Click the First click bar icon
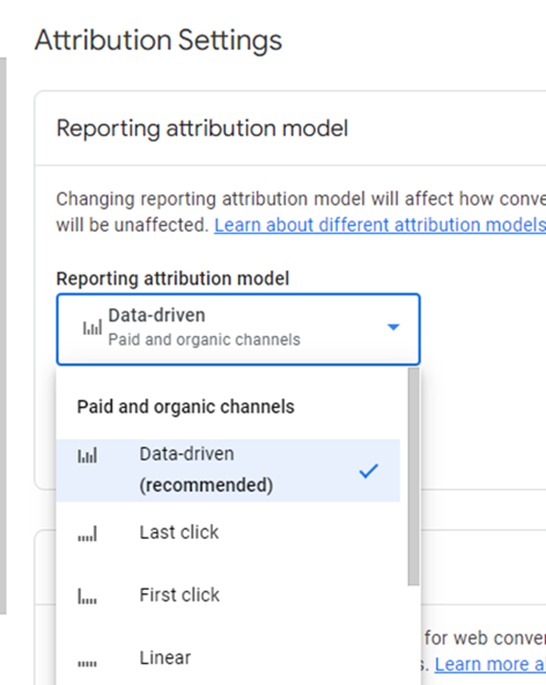 87,596
